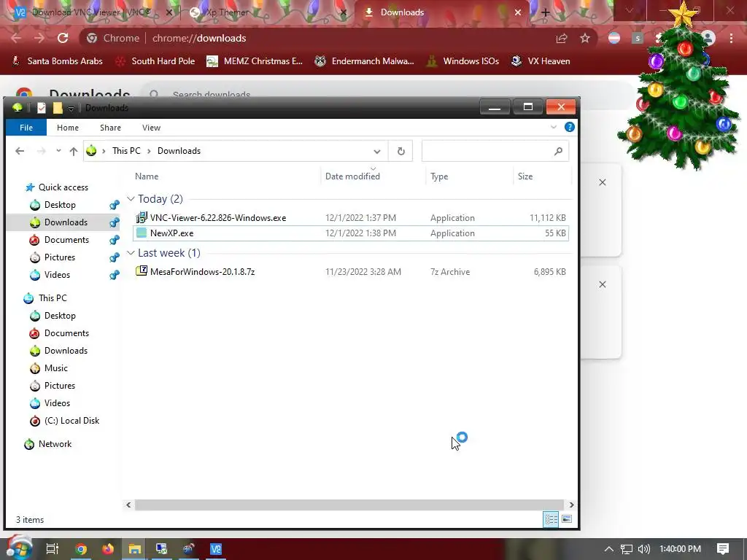Screen dimensions: 747x560
Task: Click the NewXP.exe file icon
Action: 142,233
